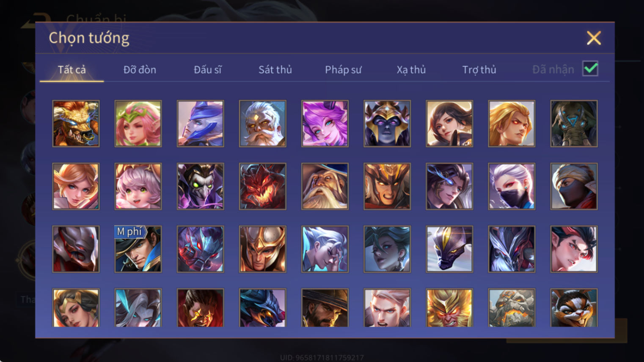Pick the red panda raccoon hero
Viewport: 644px width, 362px height.
574,308
